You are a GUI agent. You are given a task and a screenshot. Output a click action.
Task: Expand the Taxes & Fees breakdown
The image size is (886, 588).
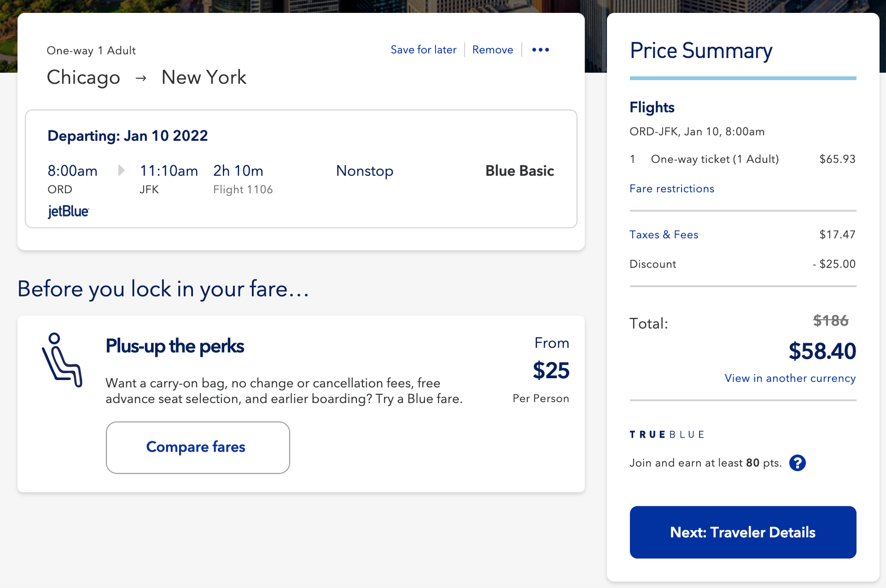coord(664,234)
